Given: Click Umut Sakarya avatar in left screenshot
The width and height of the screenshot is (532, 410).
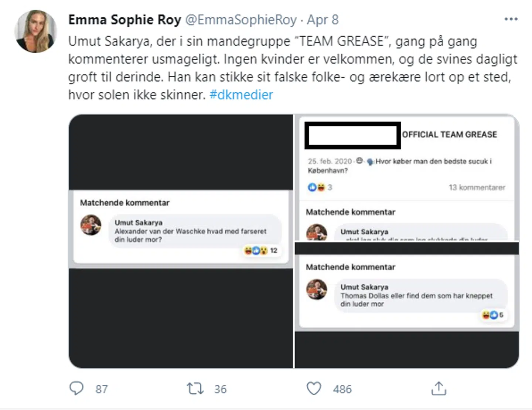Looking at the screenshot, I should (91, 225).
